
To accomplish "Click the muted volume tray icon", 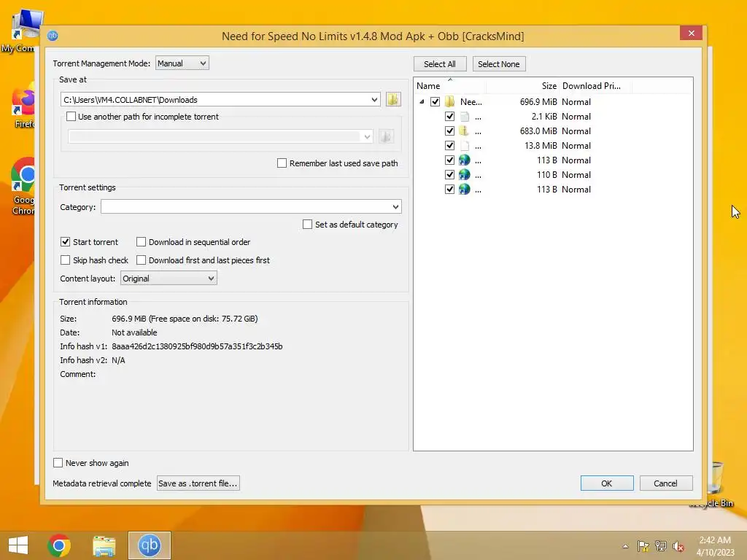I will pos(678,546).
